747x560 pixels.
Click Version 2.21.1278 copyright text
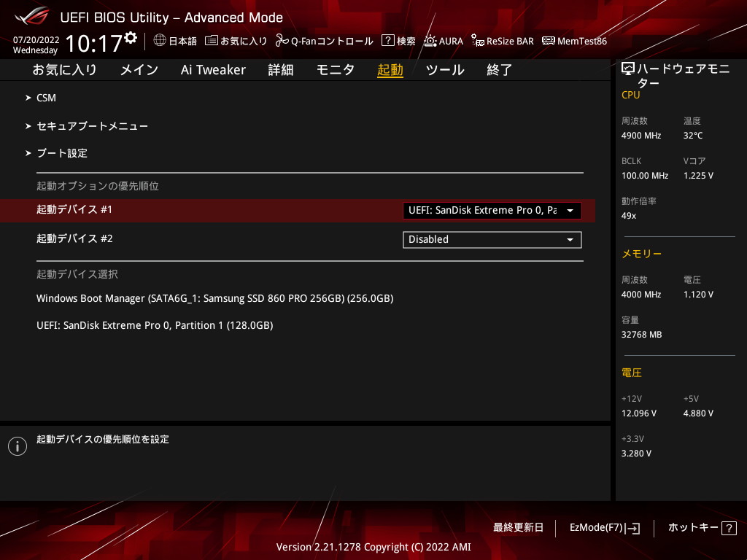tap(373, 547)
